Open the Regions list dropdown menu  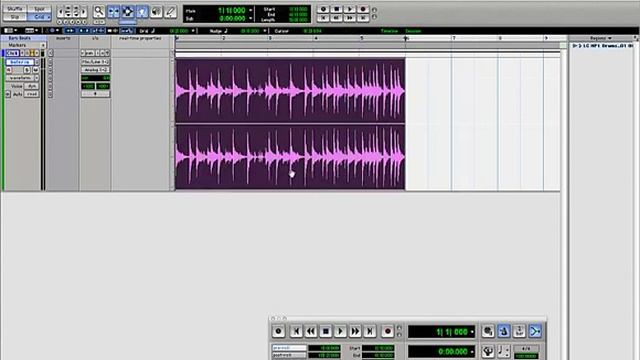click(600, 38)
